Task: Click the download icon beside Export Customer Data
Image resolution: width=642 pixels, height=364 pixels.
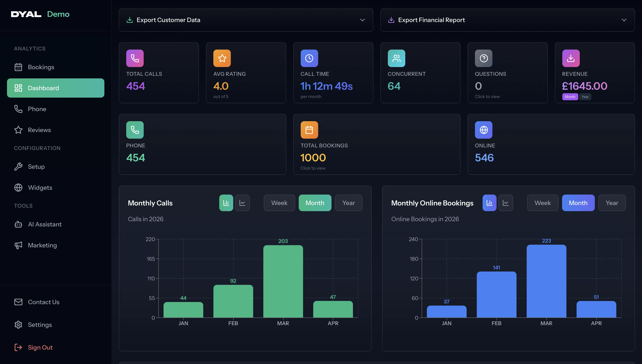Action: coord(129,20)
